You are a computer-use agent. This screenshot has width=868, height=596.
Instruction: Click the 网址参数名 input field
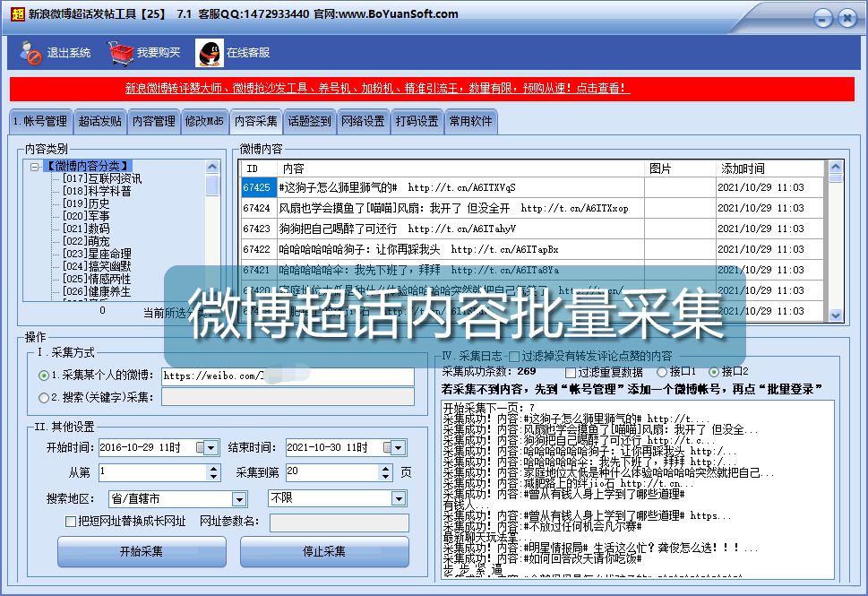(339, 523)
